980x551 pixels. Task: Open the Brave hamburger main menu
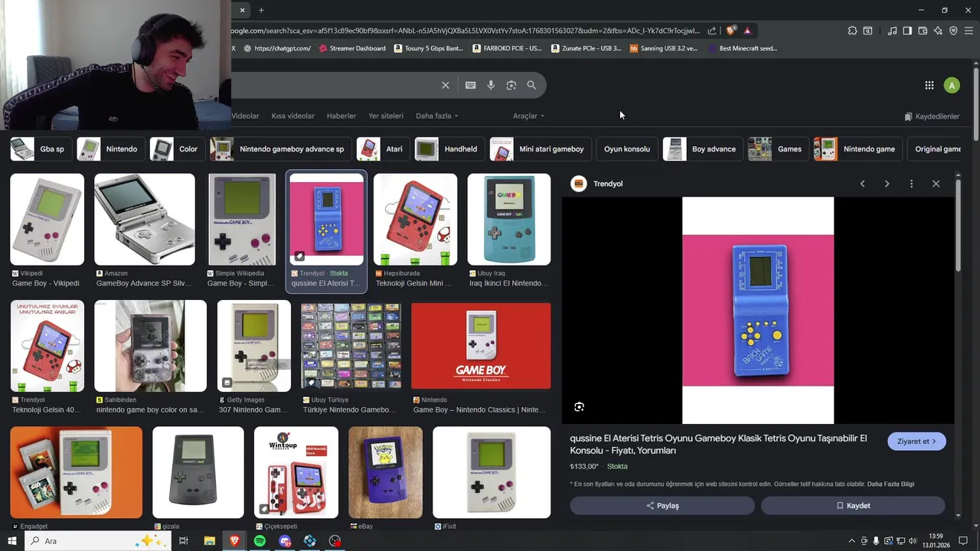(969, 31)
